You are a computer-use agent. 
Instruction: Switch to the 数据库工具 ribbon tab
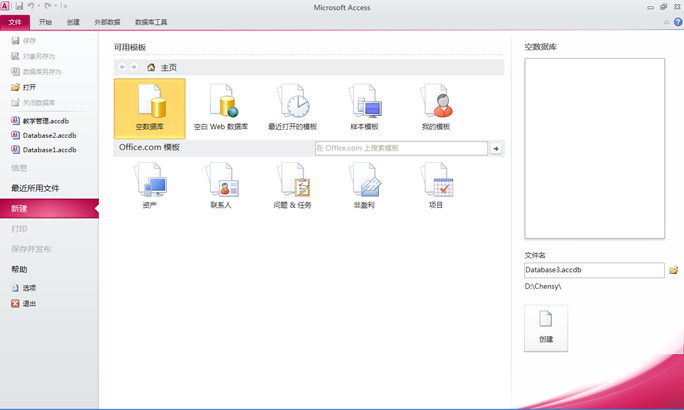(151, 22)
